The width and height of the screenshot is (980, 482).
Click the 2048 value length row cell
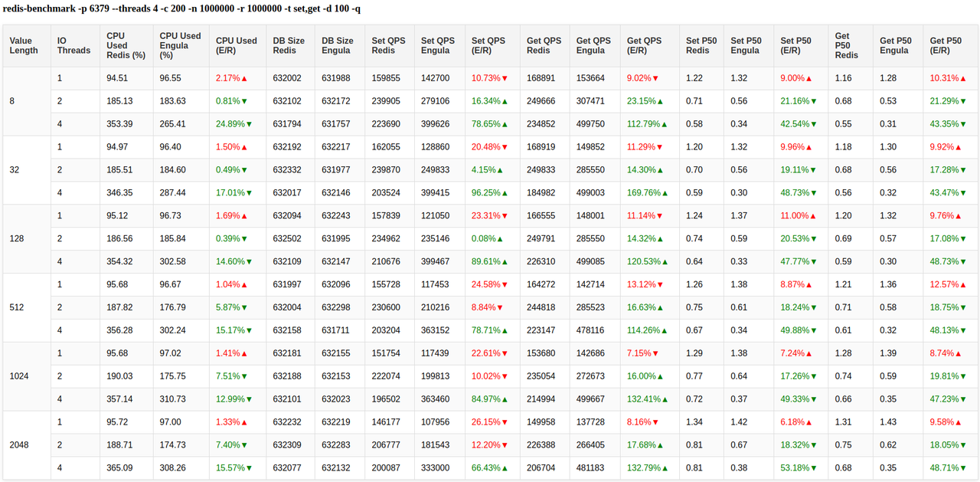[x=19, y=445]
